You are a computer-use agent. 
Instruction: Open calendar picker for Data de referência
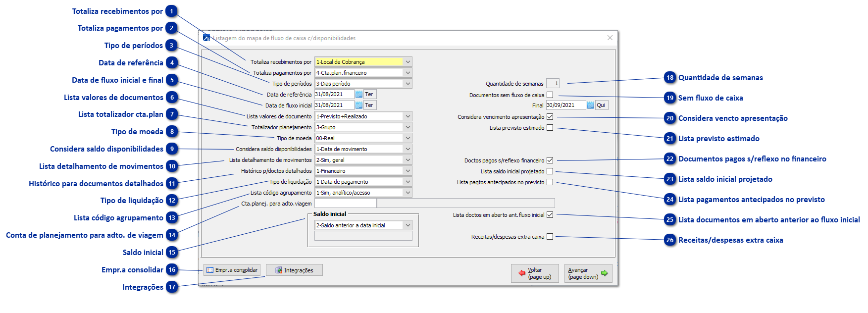pyautogui.click(x=358, y=94)
